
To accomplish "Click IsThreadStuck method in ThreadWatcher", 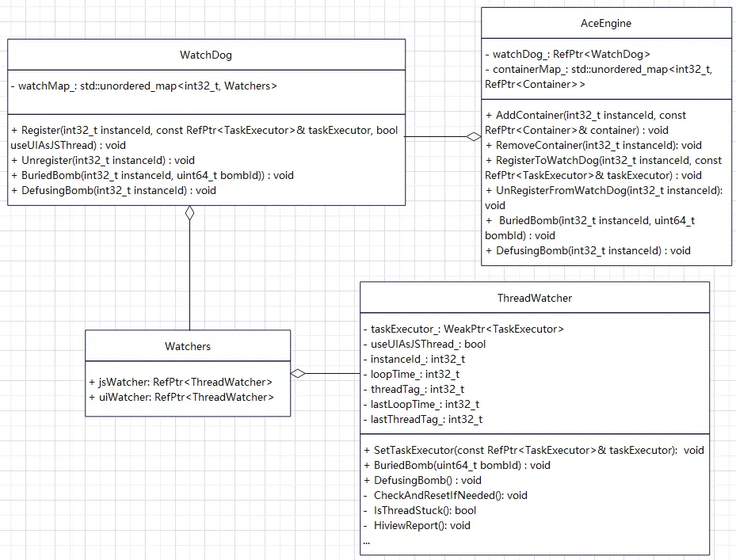I will [x=420, y=510].
